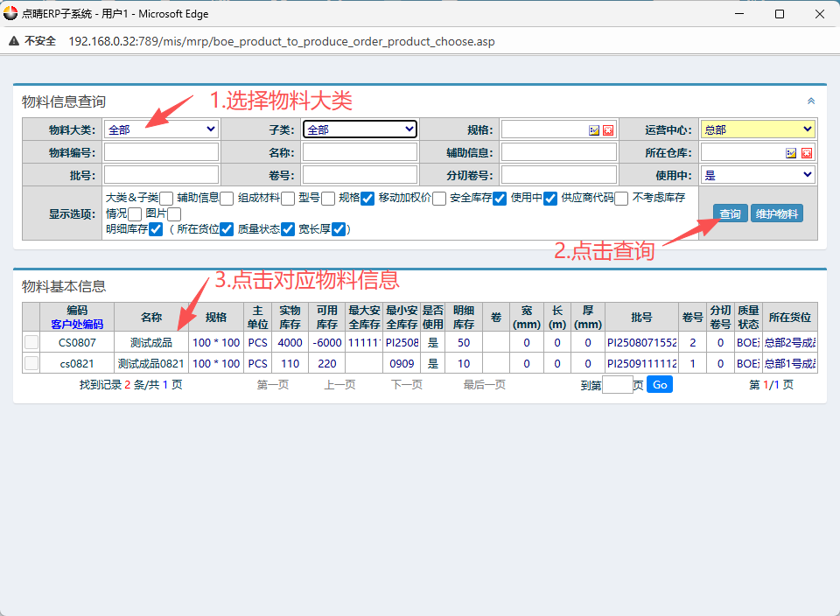Image resolution: width=840 pixels, height=616 pixels.
Task: Collapse the 物料信息查询 panel with chevron icon
Action: tap(811, 101)
